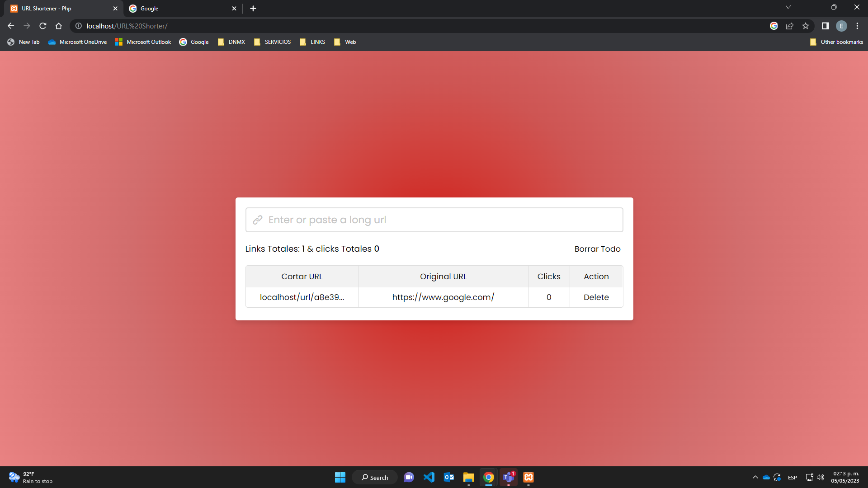
Task: Open shortened localhost/url/a8e39 link
Action: 302,297
